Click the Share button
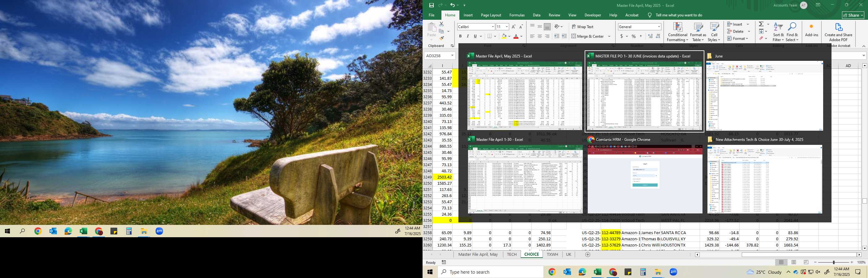Image resolution: width=868 pixels, height=278 pixels. pos(853,15)
